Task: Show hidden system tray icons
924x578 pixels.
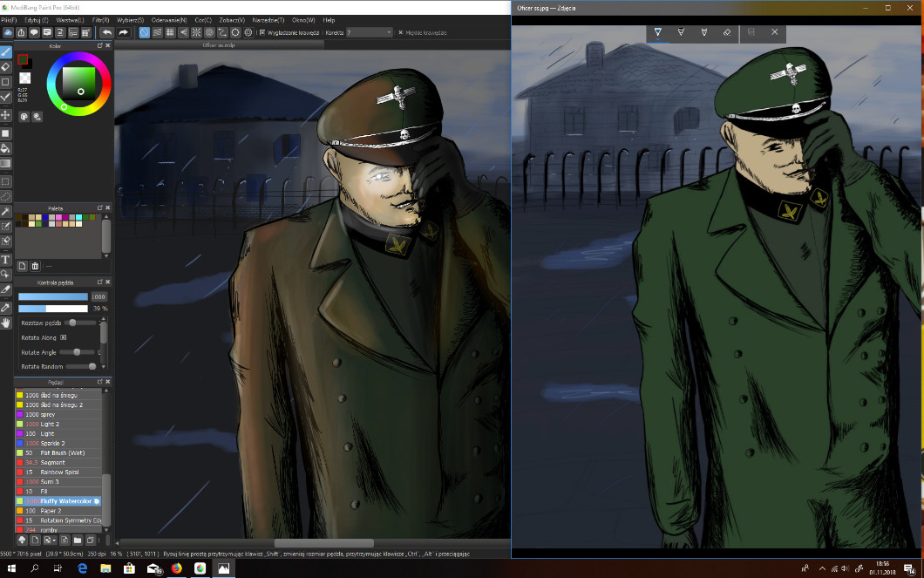Action: coord(821,568)
